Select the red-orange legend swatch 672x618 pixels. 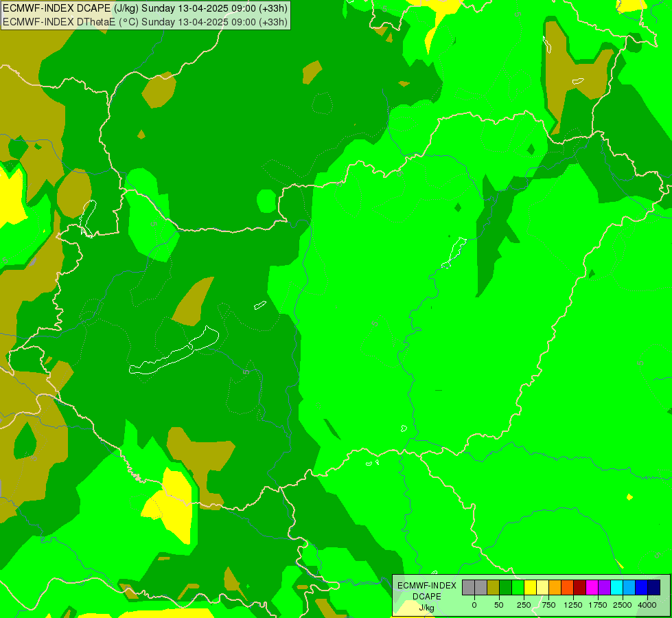pyautogui.click(x=568, y=588)
